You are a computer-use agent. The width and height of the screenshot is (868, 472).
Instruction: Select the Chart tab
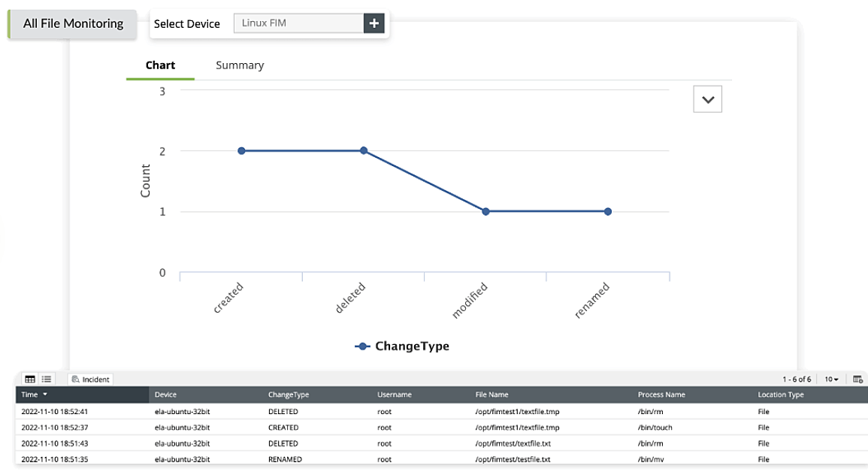(x=159, y=65)
